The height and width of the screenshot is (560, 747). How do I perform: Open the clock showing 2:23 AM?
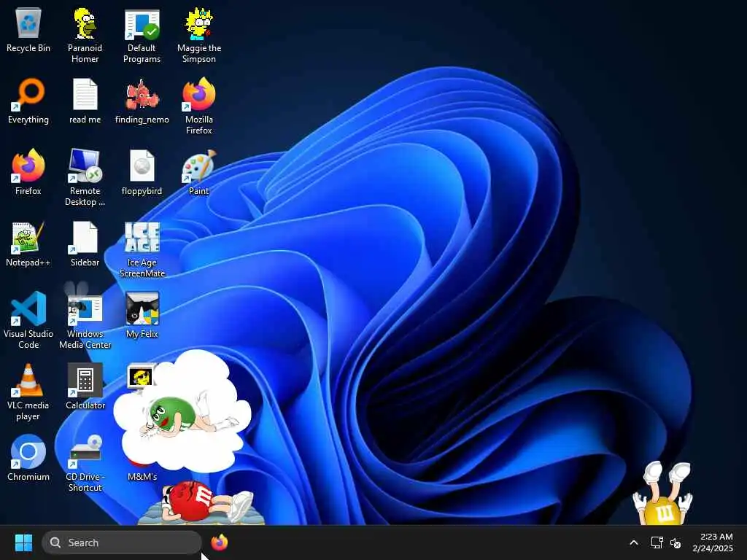coord(713,542)
